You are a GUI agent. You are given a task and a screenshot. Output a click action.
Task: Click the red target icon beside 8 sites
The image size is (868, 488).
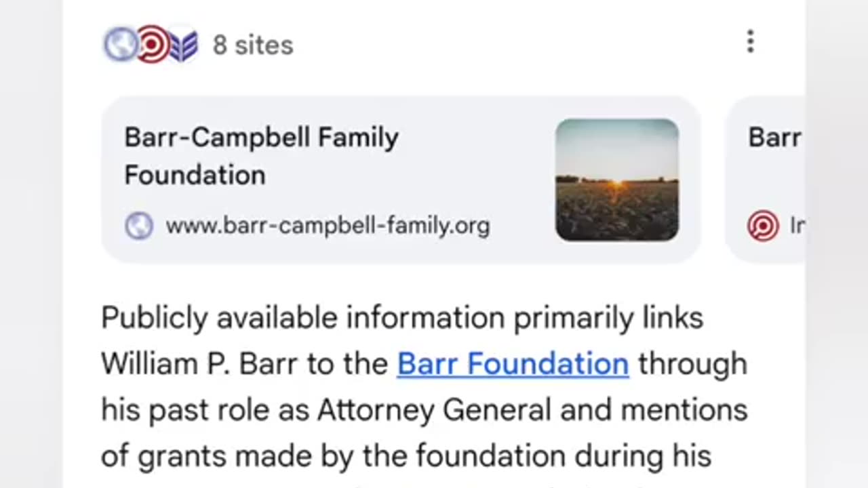tap(153, 45)
